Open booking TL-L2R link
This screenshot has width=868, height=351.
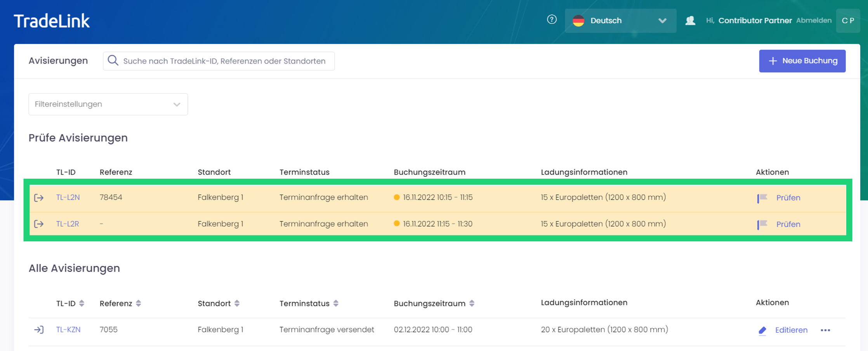pos(68,224)
